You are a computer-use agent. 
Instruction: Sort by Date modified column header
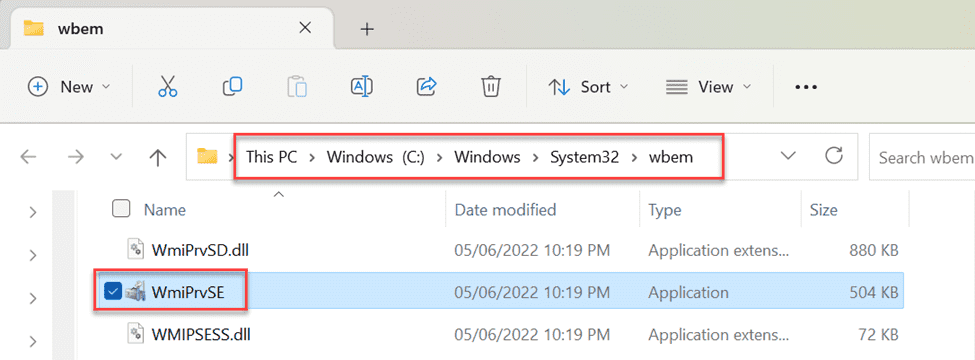click(x=506, y=210)
